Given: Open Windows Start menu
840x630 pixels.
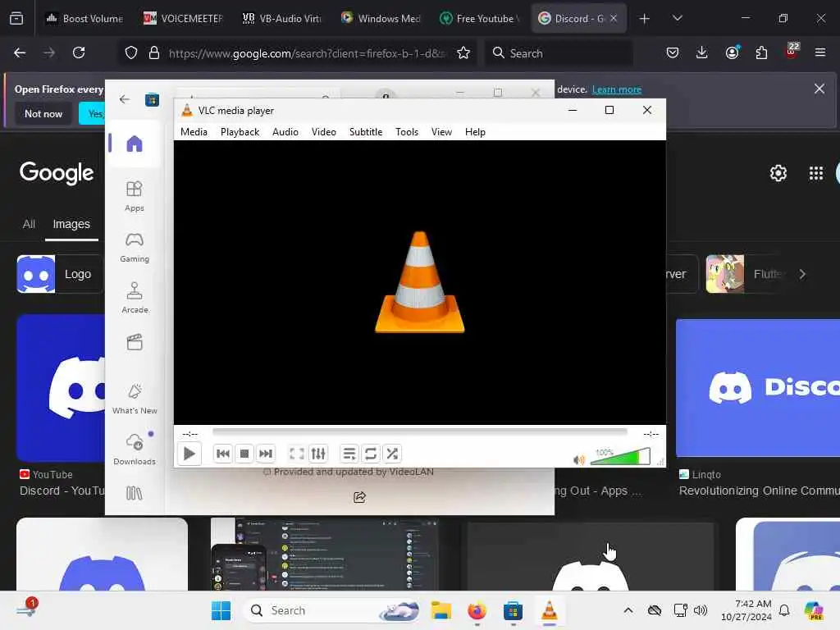Looking at the screenshot, I should tap(221, 610).
